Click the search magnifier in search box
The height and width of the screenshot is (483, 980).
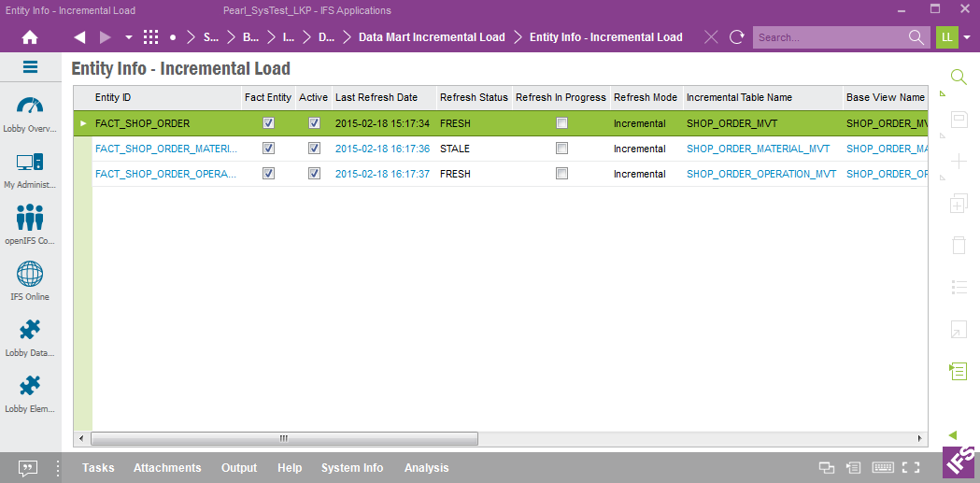(x=916, y=37)
